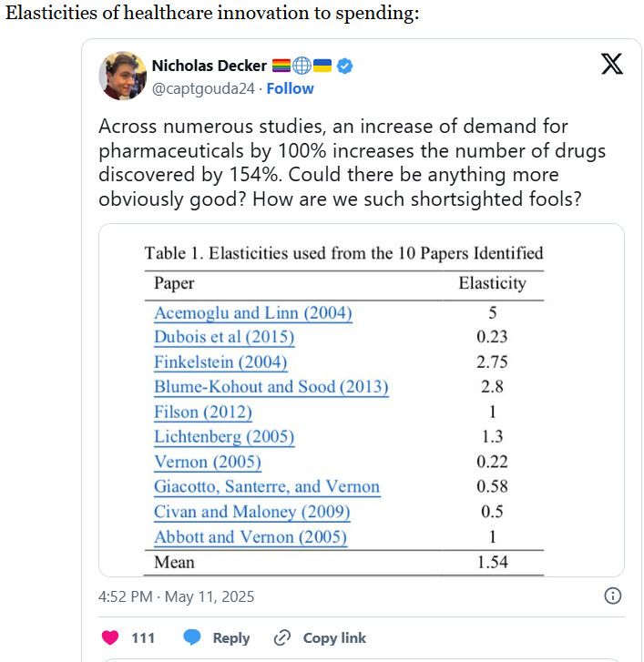This screenshot has width=644, height=662.
Task: Open Nicholas Decker display name link
Action: tap(209, 66)
